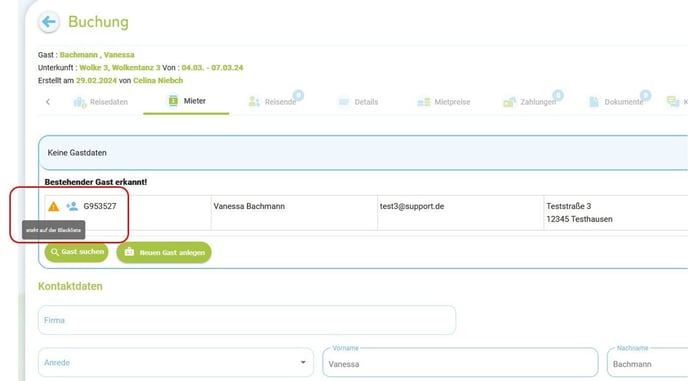Click the Nachname field containing Bachmann
Screen dimensions: 688x381
(648, 363)
